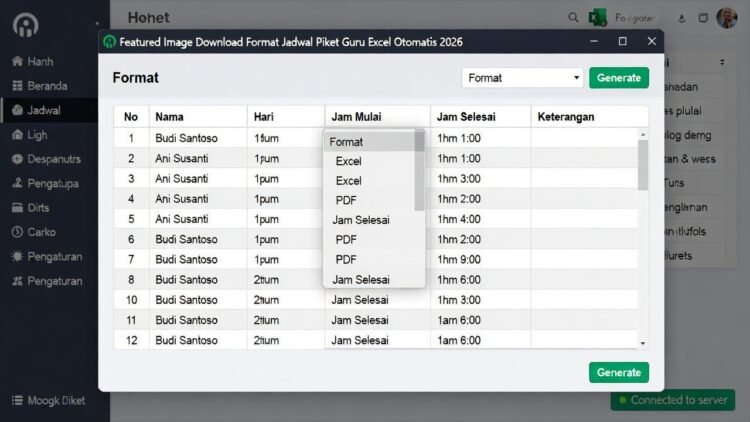
Task: Click the table scroll down arrow
Action: [643, 343]
